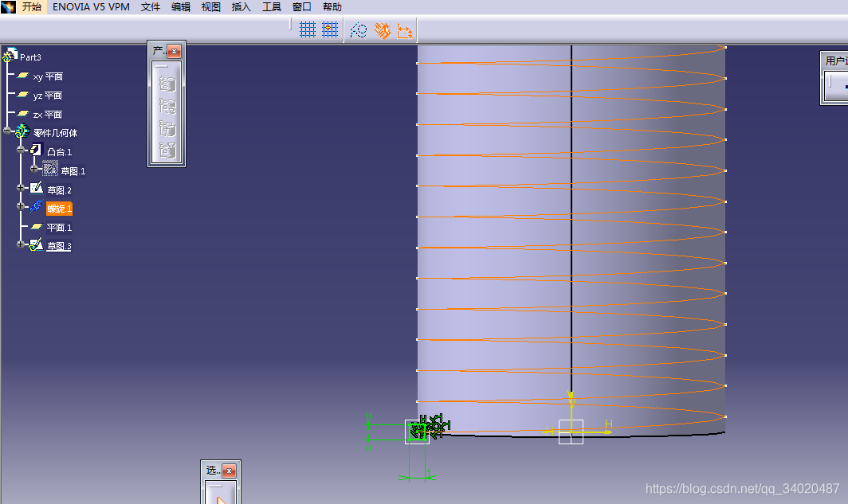Toggle Construction/Standard Element icon
The width and height of the screenshot is (848, 504).
[359, 30]
